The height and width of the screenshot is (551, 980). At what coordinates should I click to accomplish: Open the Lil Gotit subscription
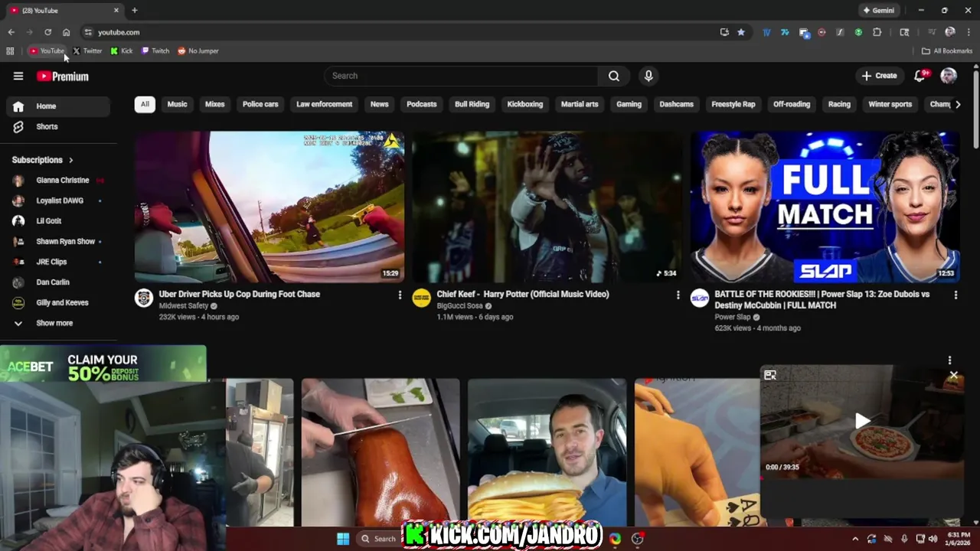coord(58,221)
